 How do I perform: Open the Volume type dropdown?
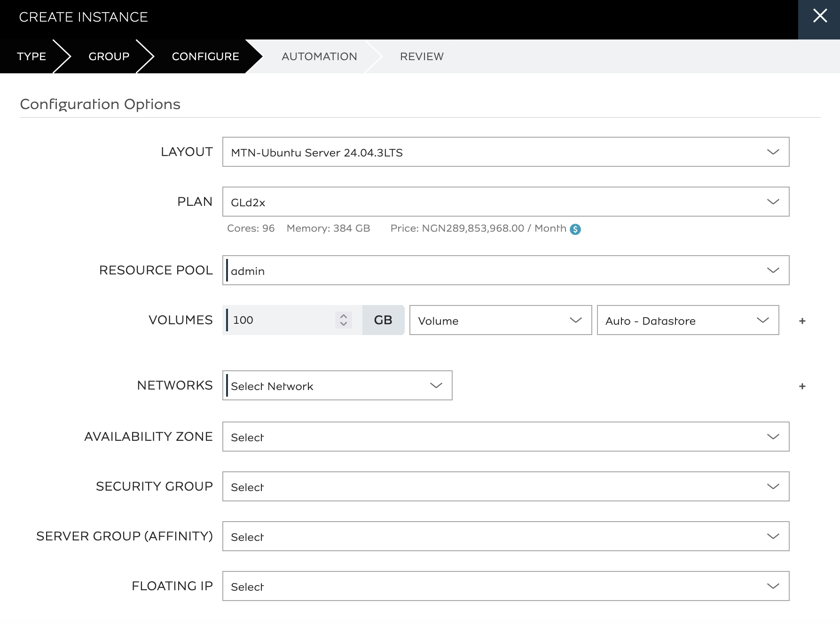click(500, 320)
